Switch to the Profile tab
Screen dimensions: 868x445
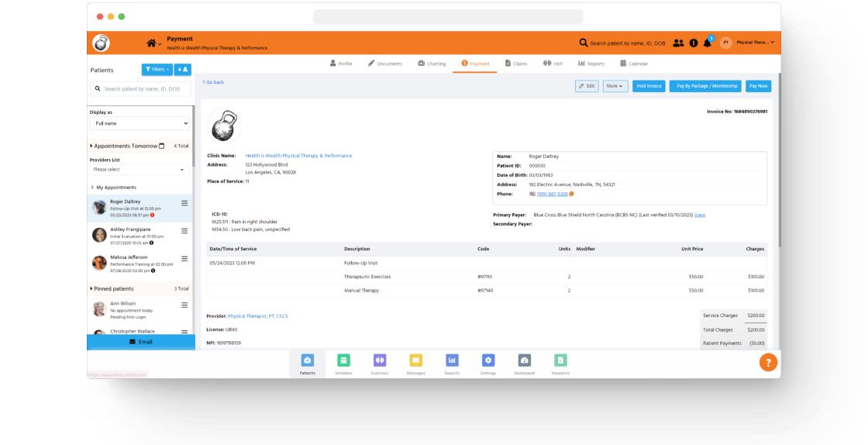pyautogui.click(x=341, y=64)
